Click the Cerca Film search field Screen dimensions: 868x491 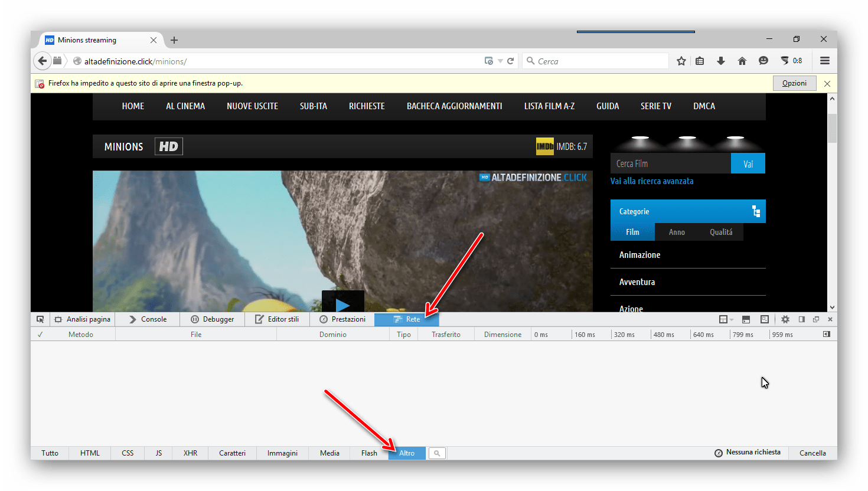click(x=671, y=163)
